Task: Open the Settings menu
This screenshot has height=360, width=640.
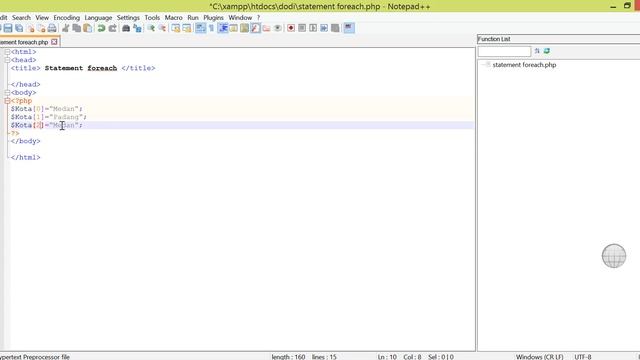Action: coord(128,18)
